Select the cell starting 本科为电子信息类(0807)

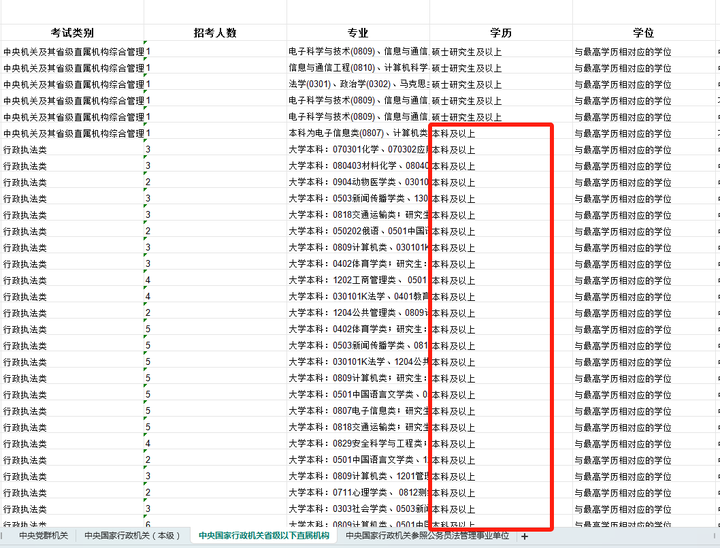[358, 133]
